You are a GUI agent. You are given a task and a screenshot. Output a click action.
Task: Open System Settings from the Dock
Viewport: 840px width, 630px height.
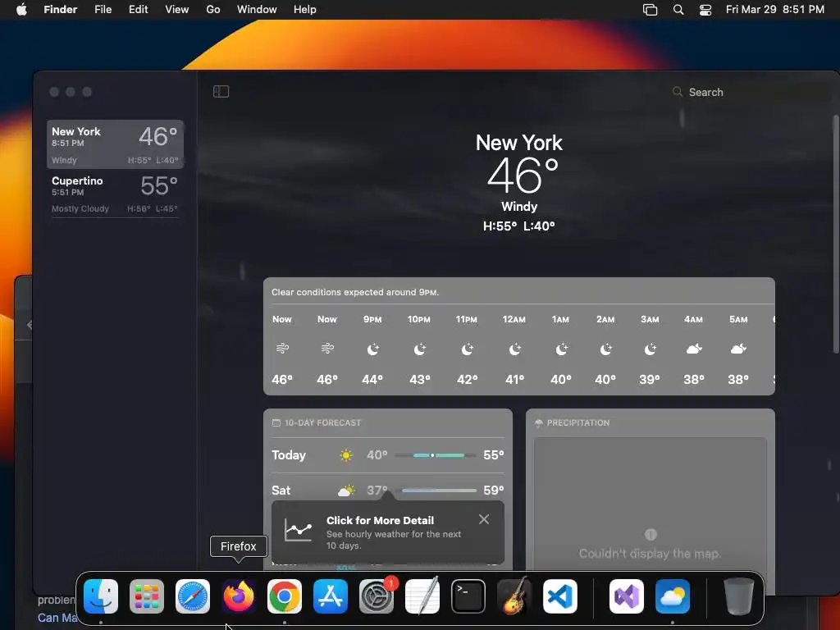pos(377,596)
